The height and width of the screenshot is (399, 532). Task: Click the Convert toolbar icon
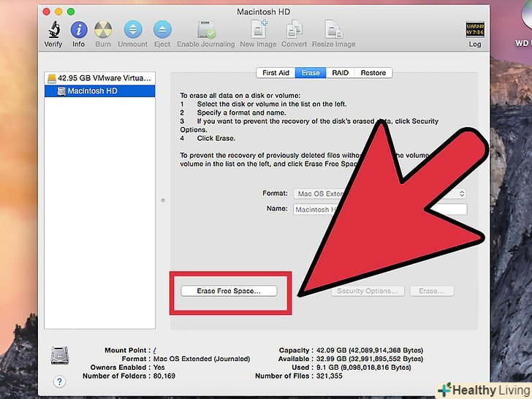pos(294,29)
